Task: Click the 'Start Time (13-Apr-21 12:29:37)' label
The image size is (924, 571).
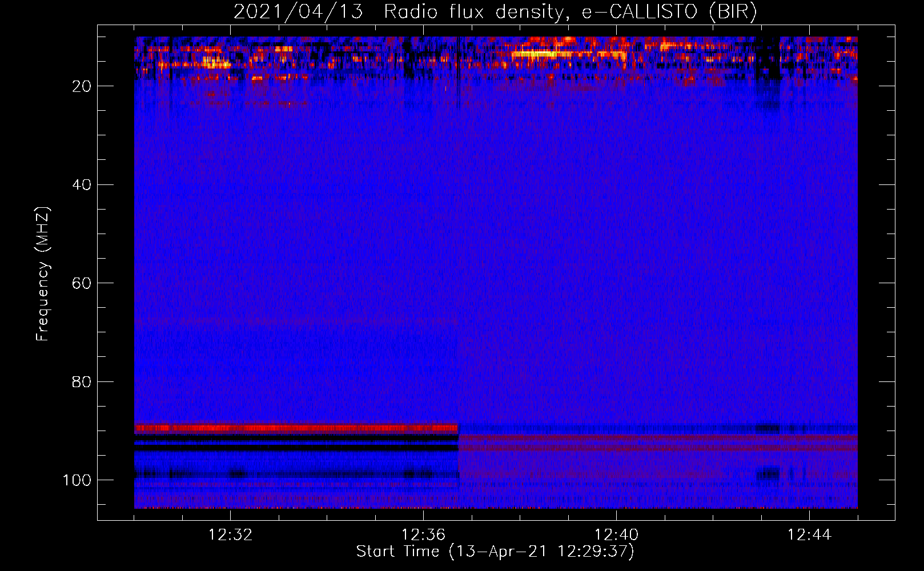Action: (495, 552)
